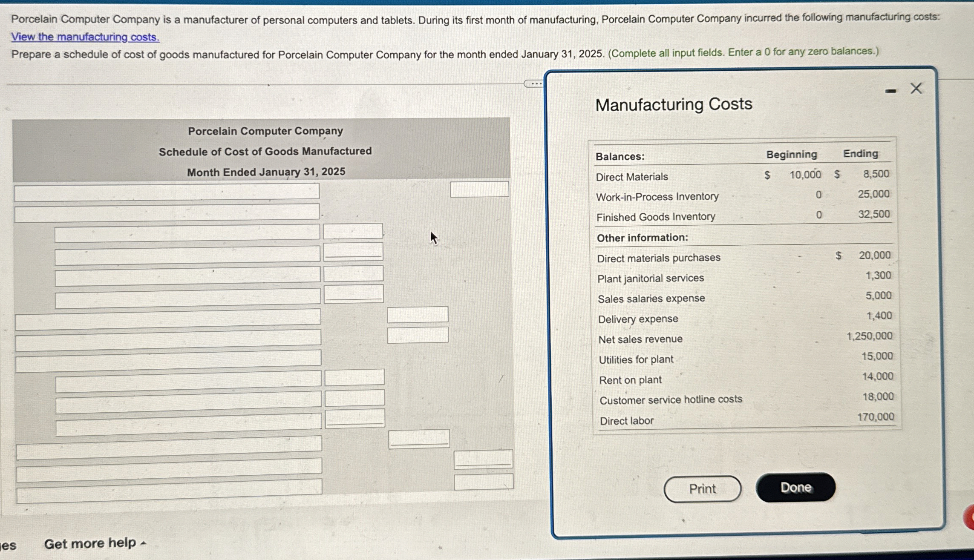The width and height of the screenshot is (974, 560).
Task: Select the fourth indented amount box with underline
Action: point(353,294)
